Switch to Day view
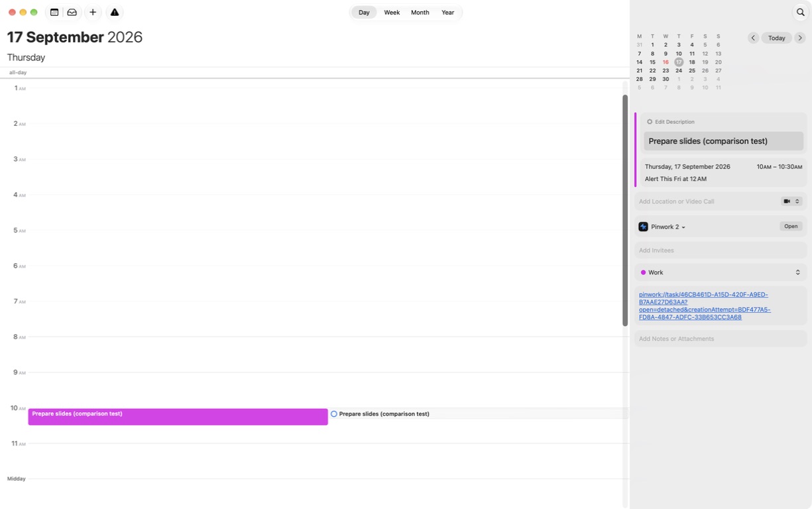 (x=364, y=13)
